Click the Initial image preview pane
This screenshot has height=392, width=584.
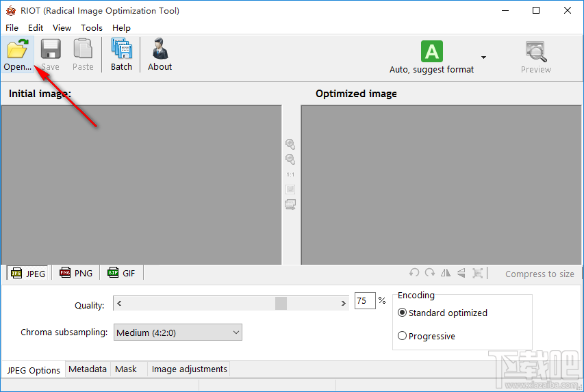[142, 185]
